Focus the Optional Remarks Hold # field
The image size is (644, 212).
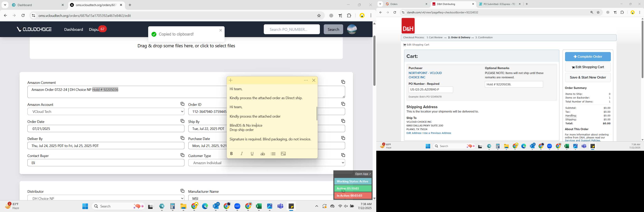(514, 84)
